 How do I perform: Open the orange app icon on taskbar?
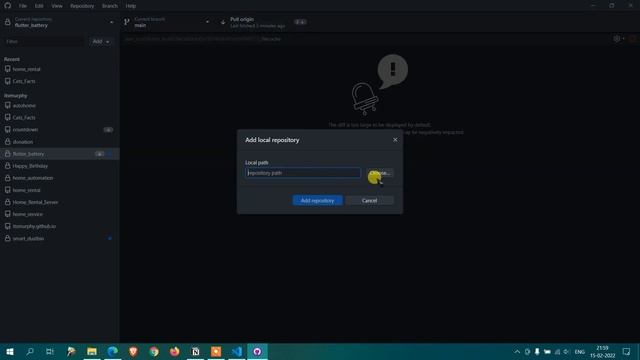pyautogui.click(x=216, y=351)
